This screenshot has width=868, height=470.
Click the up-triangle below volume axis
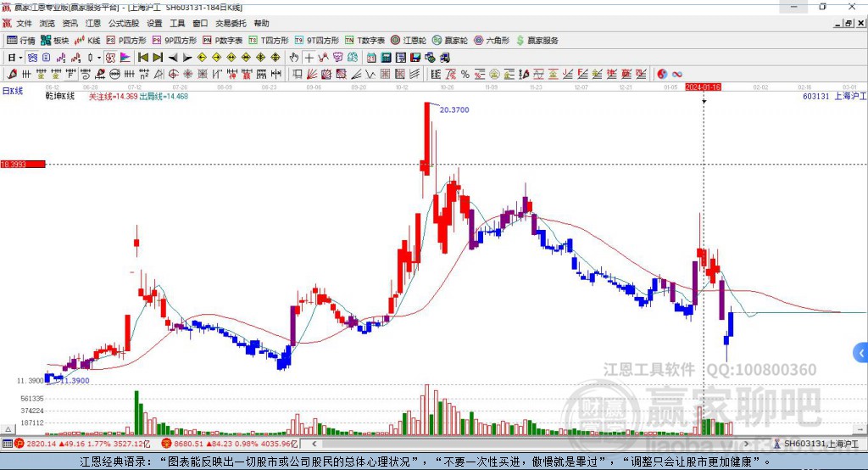click(8, 429)
